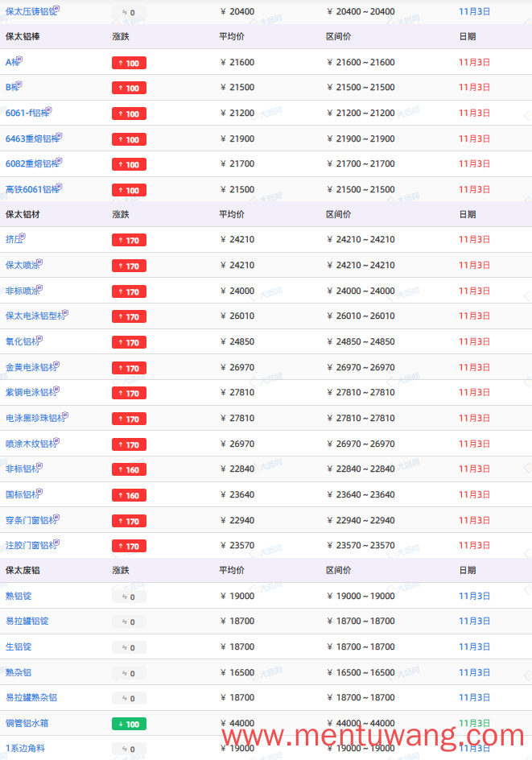Go to the 熟杂铝 price page
Screen dimensions: 532x760
point(19,673)
